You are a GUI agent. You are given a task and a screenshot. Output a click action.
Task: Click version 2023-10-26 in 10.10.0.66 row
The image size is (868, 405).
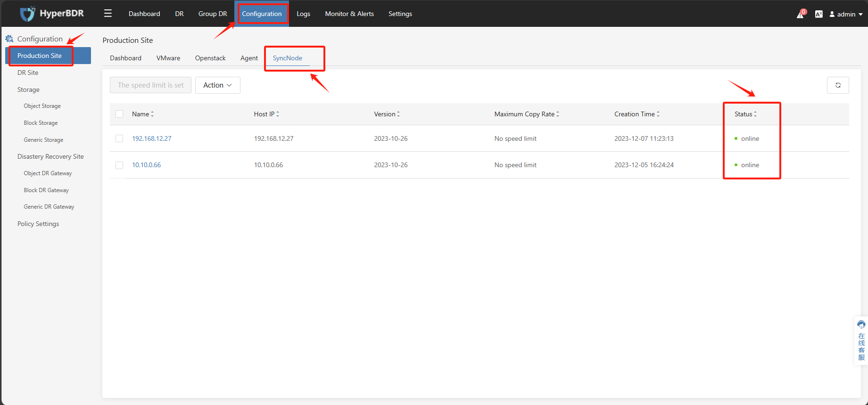pos(391,165)
